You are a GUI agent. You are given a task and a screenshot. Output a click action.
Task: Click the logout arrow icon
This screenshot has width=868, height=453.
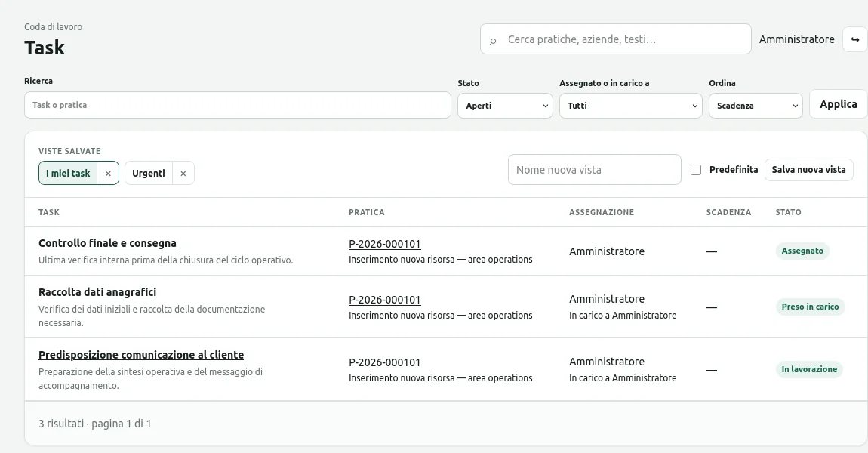(854, 39)
